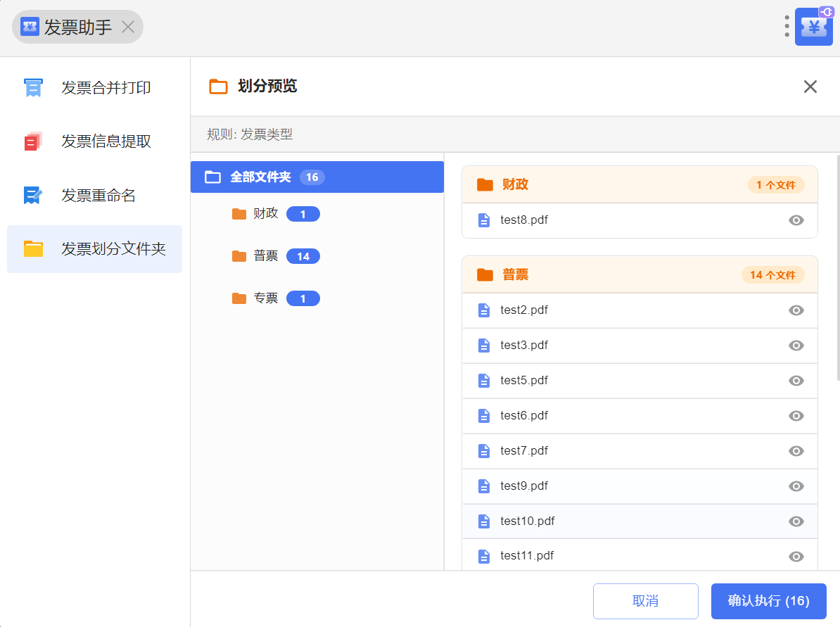Click the invoice folder division icon
The width and height of the screenshot is (840, 627).
point(33,248)
